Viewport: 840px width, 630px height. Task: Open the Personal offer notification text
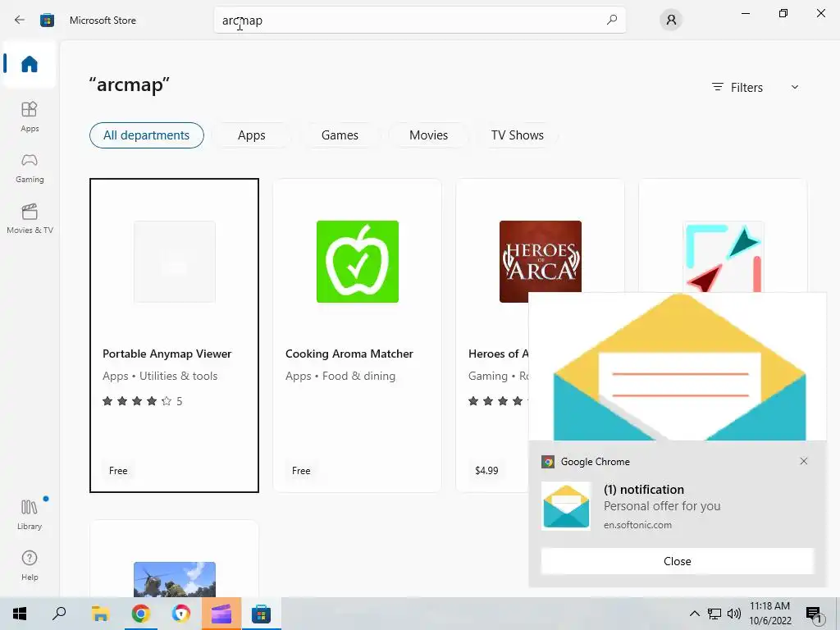pyautogui.click(x=662, y=505)
